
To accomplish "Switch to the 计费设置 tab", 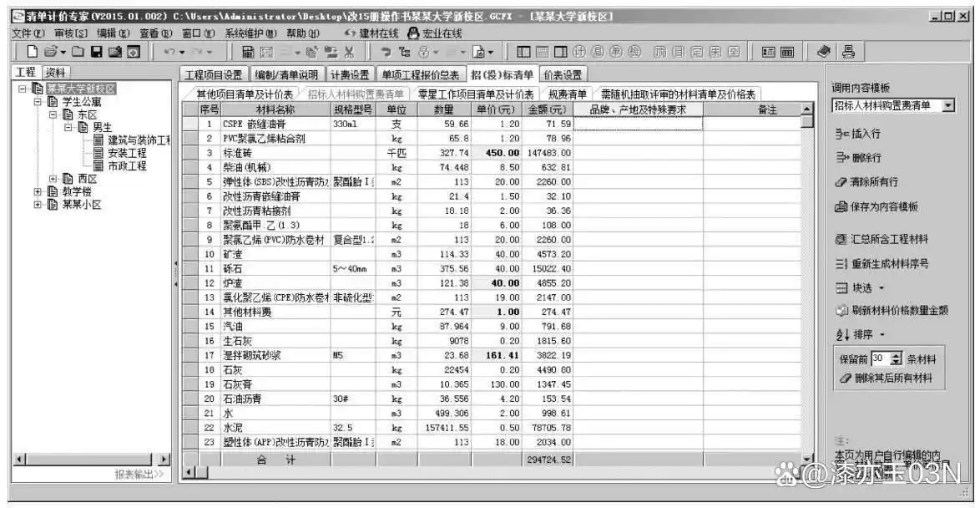I will 348,75.
